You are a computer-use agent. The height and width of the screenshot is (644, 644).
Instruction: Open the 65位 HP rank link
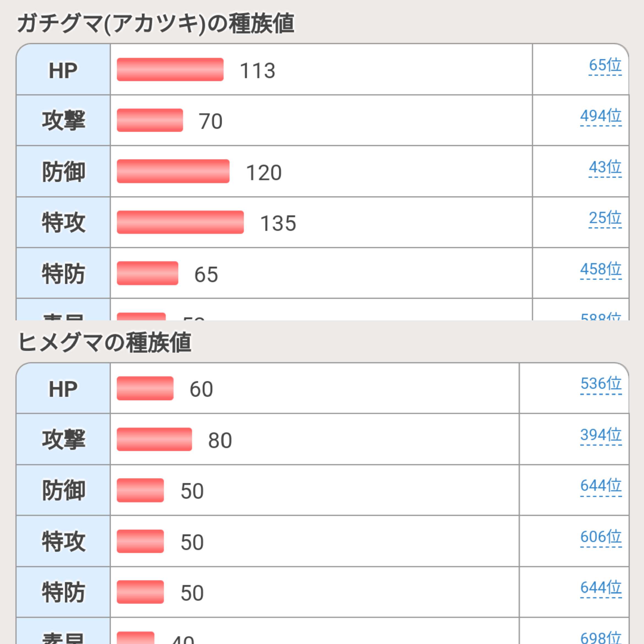click(605, 65)
